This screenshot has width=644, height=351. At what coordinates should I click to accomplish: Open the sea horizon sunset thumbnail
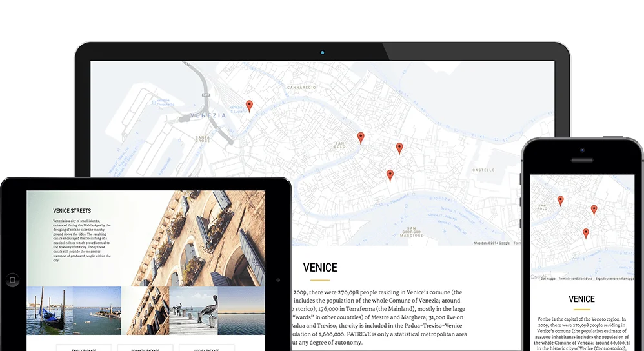point(241,311)
